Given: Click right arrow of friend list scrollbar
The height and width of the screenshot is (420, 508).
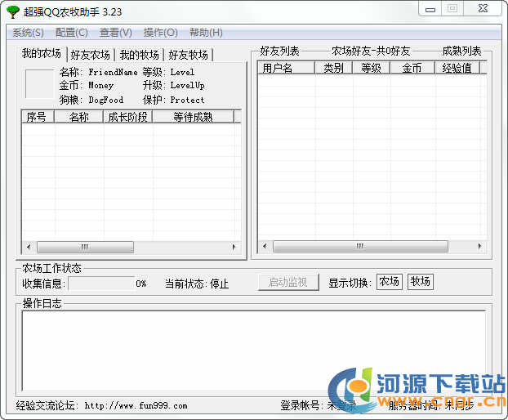Looking at the screenshot, I should [479, 246].
